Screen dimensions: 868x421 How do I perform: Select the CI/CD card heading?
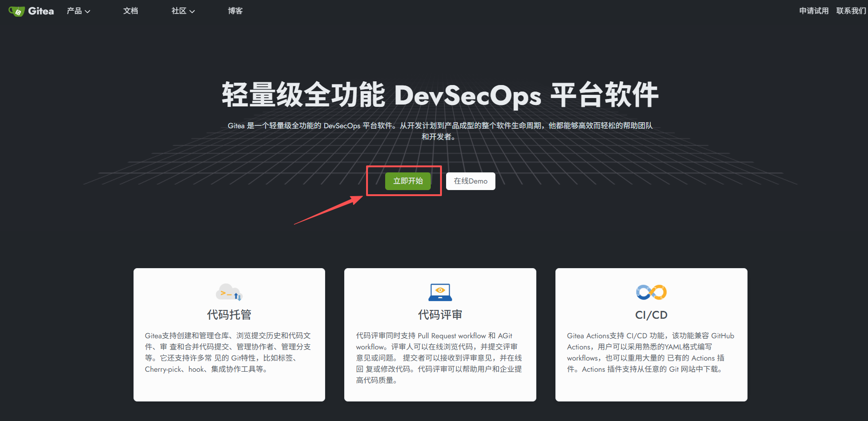coord(651,315)
